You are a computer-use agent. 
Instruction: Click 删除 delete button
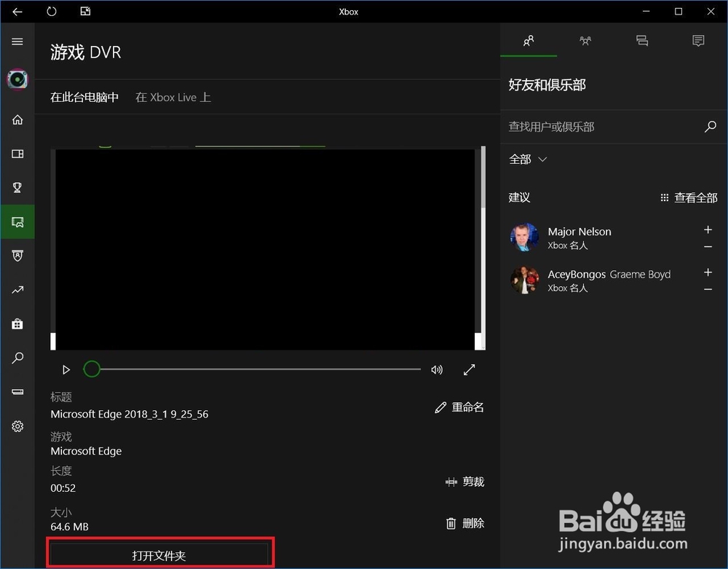(x=465, y=524)
